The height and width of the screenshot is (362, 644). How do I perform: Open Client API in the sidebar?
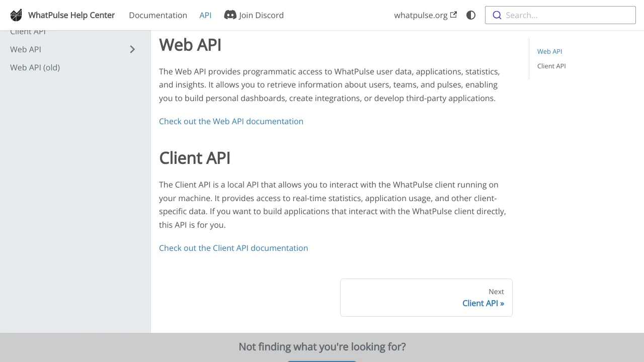[28, 32]
